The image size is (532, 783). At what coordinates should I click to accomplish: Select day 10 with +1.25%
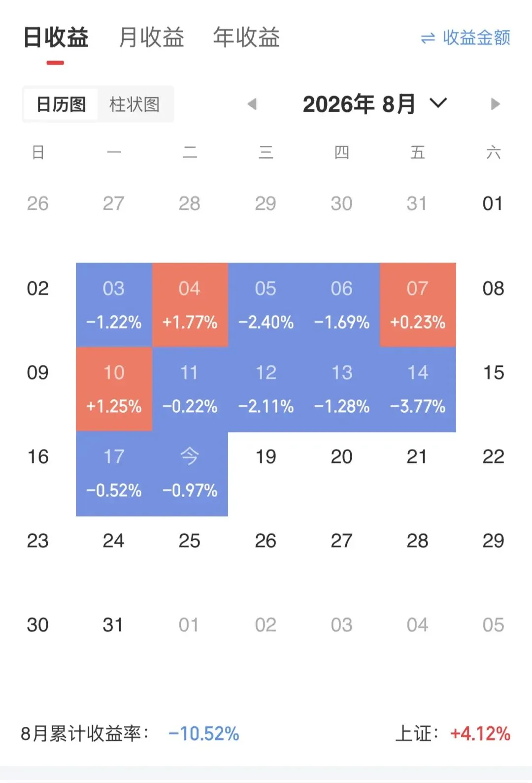pyautogui.click(x=114, y=389)
